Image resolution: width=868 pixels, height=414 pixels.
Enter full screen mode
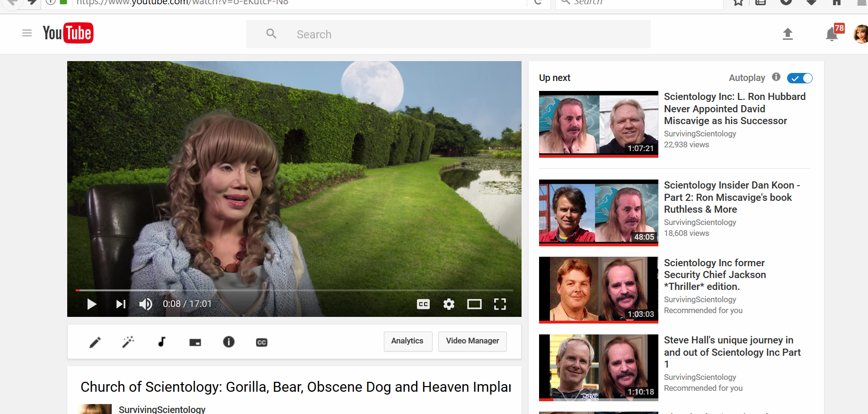(x=500, y=304)
